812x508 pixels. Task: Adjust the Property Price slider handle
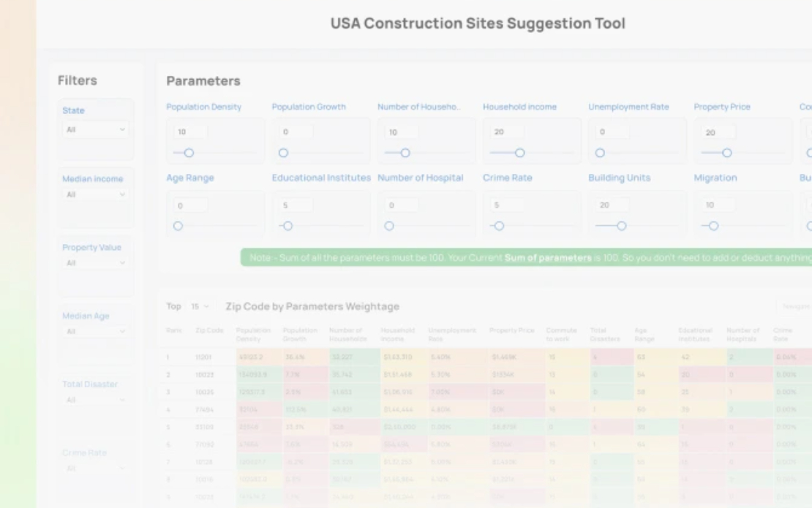pos(727,153)
